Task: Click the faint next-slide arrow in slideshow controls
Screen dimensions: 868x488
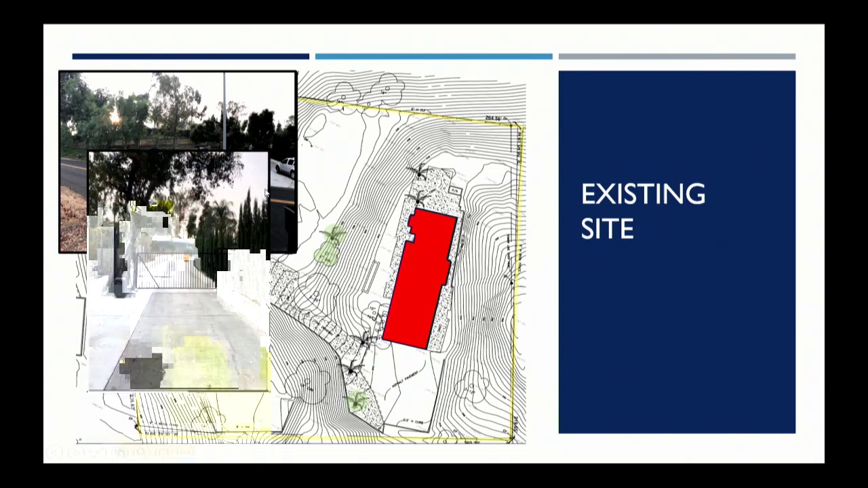Action: coord(75,452)
